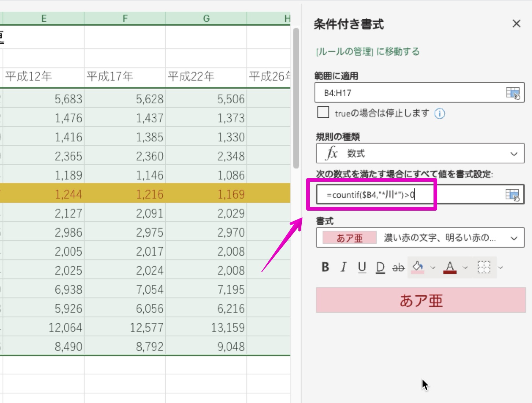Toggle Strikethrough formatting
This screenshot has width=532, height=403.
click(398, 268)
